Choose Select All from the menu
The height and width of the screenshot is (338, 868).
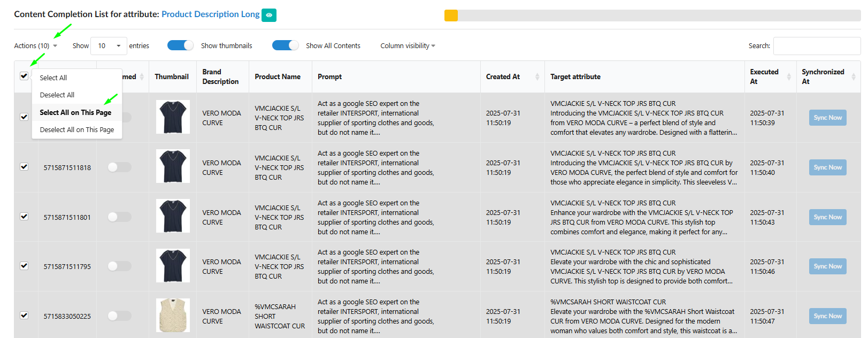77,78
